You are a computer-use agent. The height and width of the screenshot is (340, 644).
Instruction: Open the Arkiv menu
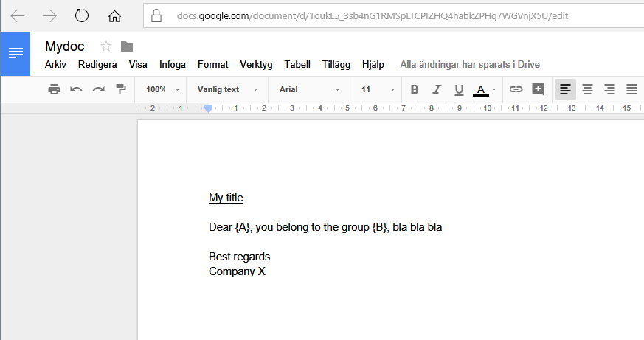click(55, 64)
